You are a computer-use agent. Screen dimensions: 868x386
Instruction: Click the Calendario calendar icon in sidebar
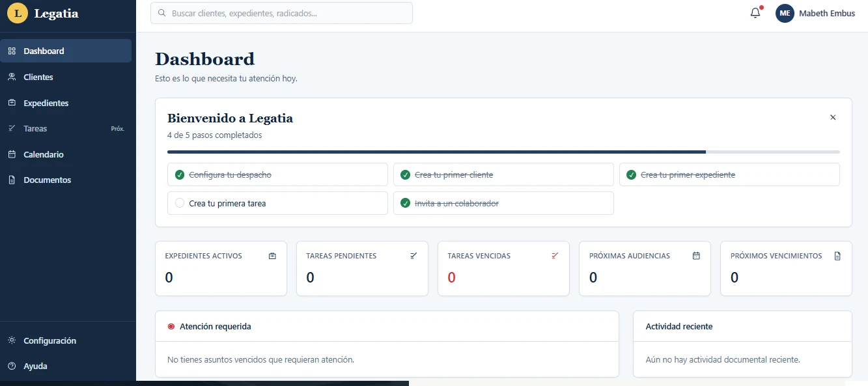point(12,154)
